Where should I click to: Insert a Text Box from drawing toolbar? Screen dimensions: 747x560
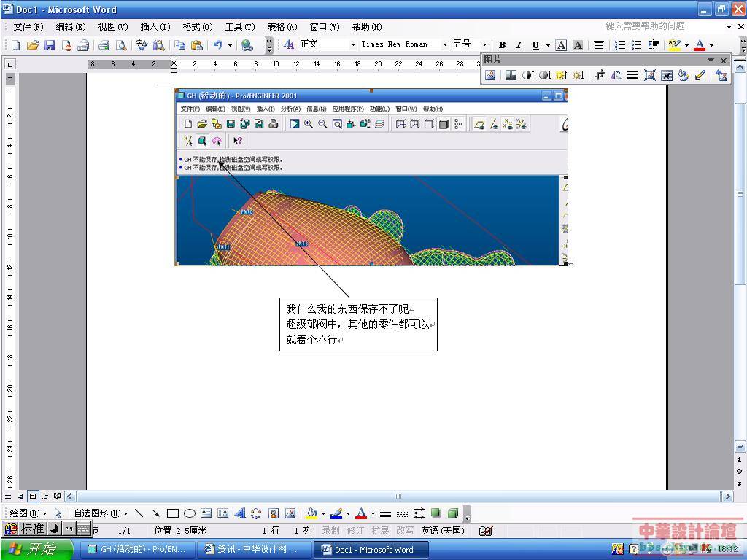[x=206, y=513]
